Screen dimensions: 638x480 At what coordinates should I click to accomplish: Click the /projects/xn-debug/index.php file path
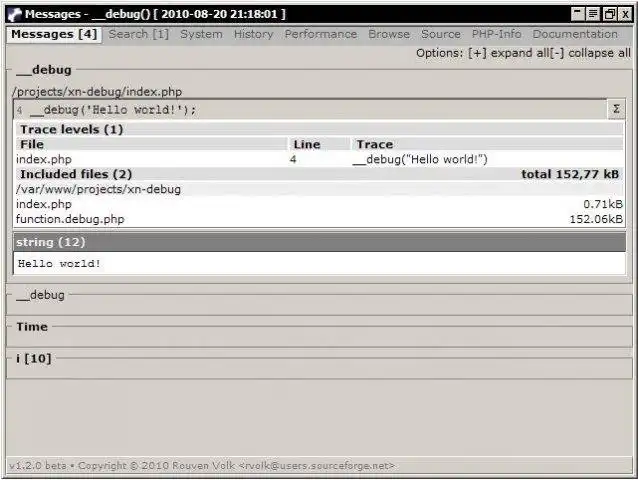click(97, 92)
